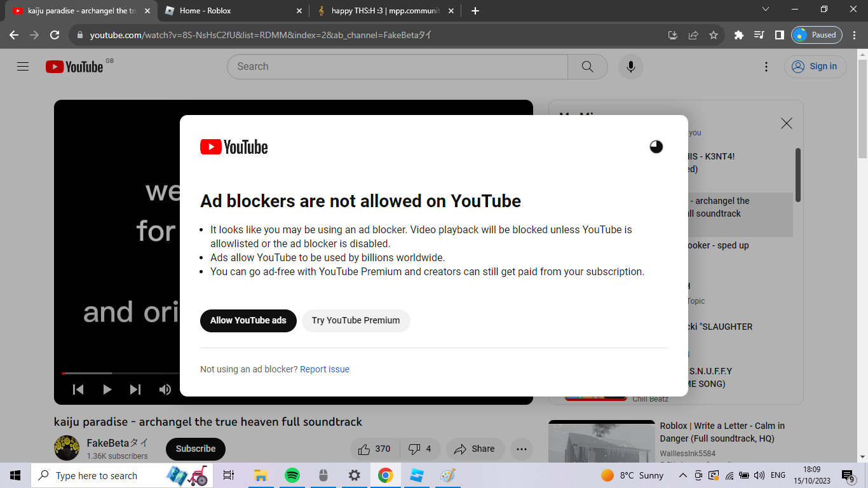
Task: Click the playlist panel scrollbar
Action: [x=798, y=175]
